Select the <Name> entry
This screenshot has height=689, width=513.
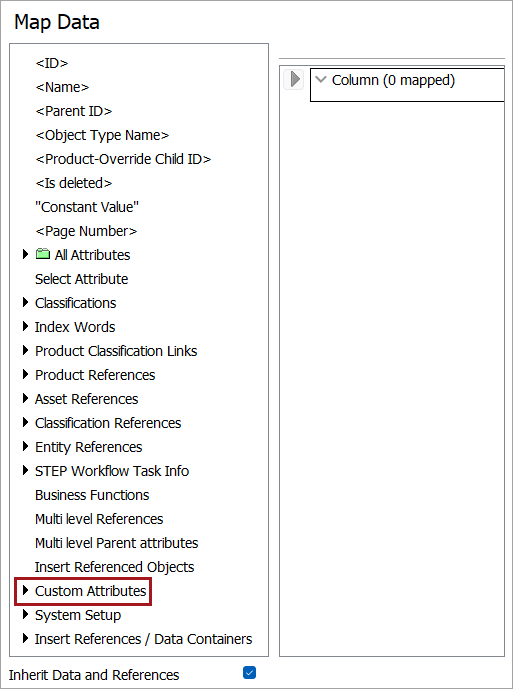click(62, 87)
